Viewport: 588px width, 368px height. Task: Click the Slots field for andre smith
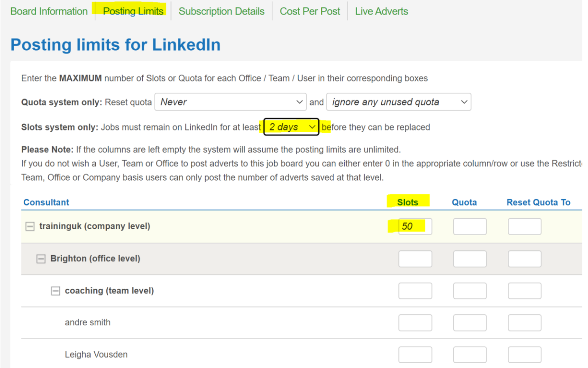[x=415, y=322]
